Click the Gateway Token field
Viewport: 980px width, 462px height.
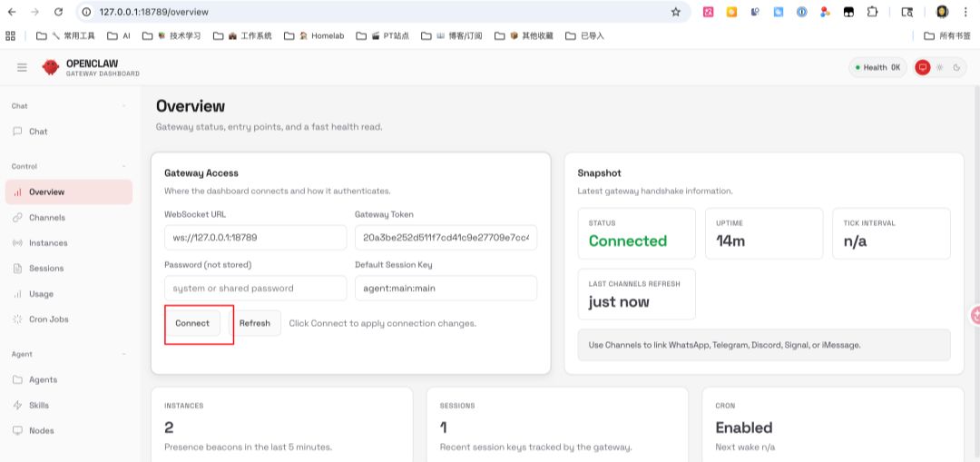pos(446,238)
